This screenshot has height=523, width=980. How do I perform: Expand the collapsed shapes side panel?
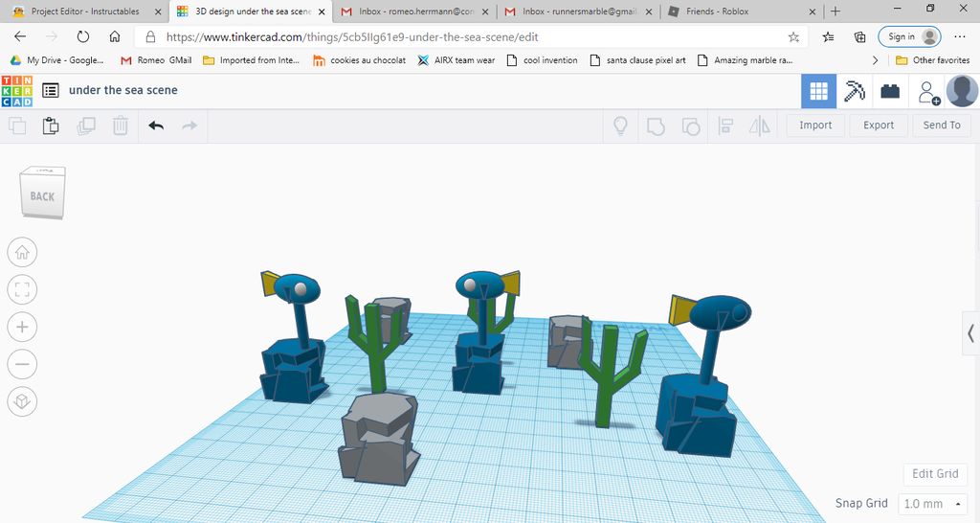click(970, 333)
